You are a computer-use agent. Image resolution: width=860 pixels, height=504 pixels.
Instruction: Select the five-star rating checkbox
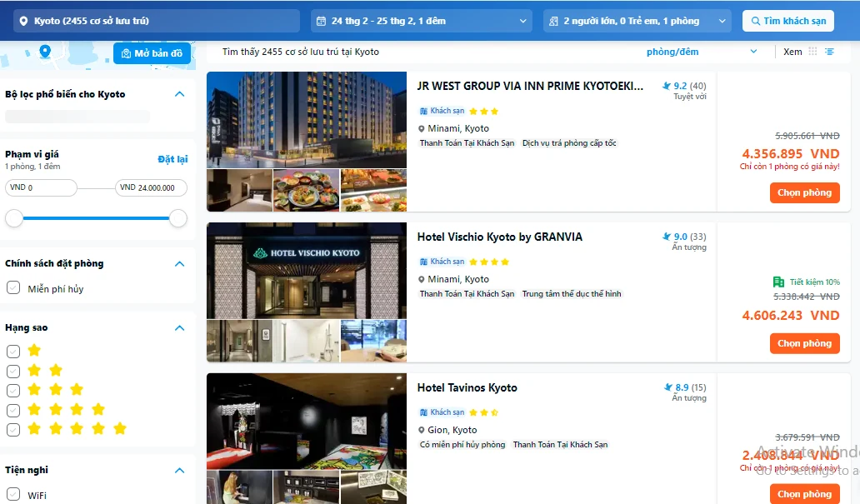[x=13, y=429]
